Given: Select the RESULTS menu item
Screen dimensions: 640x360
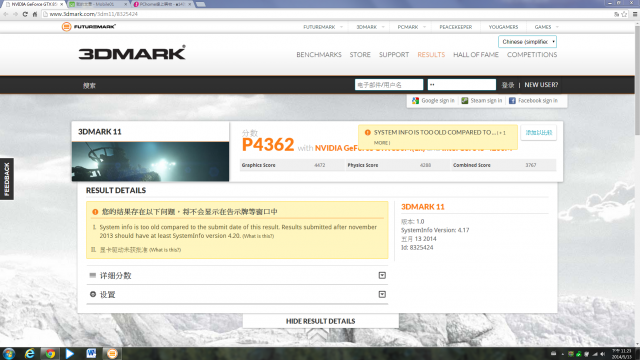Looking at the screenshot, I should 431,55.
